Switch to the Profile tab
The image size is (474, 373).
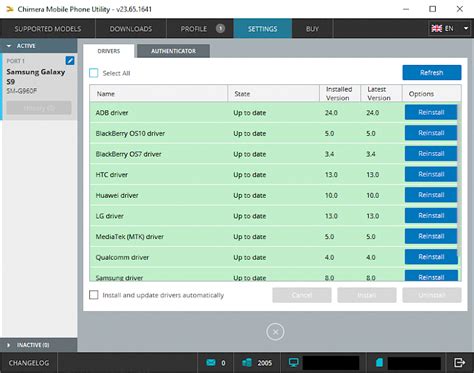point(200,29)
